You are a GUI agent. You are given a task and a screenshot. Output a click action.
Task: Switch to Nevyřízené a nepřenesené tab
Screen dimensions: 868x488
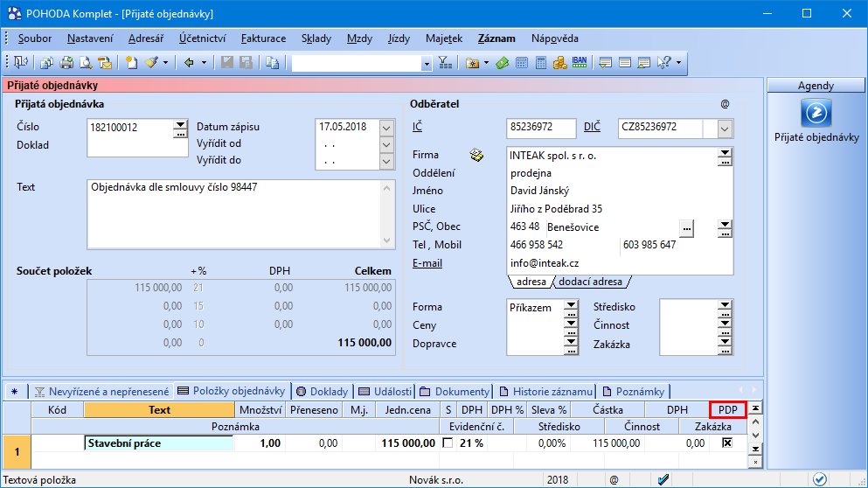102,391
